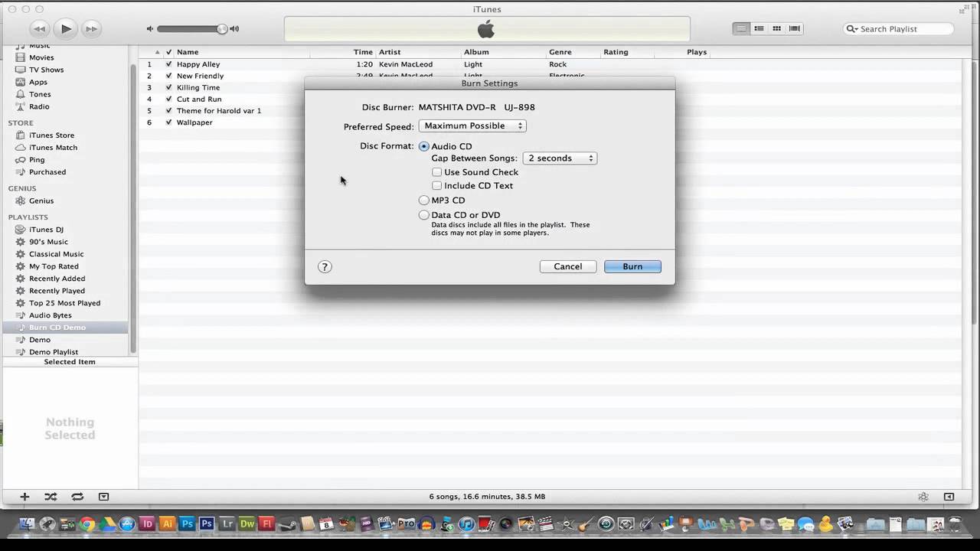Select the Audio CD disc format
980x551 pixels.
click(424, 146)
